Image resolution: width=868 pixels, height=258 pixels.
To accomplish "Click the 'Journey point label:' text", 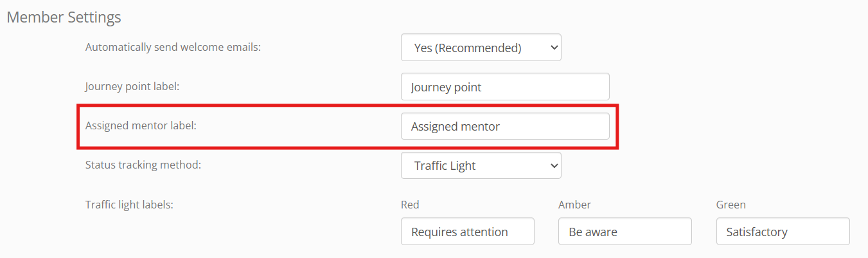I will coord(132,86).
